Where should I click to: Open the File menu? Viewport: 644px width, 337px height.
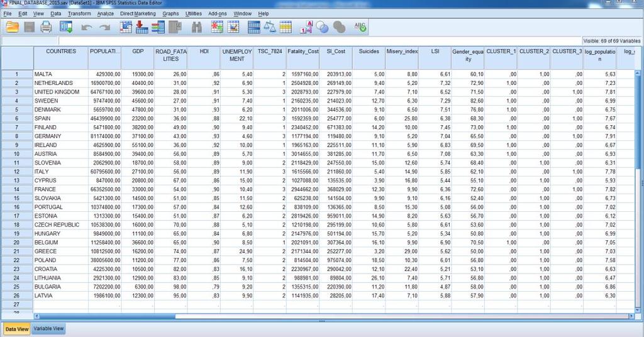(x=8, y=14)
